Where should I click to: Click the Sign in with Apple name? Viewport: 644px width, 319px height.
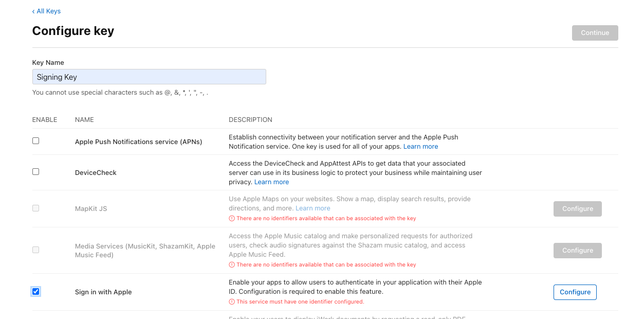(103, 292)
